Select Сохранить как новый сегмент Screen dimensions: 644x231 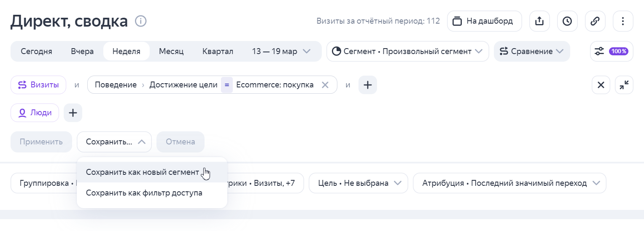pyautogui.click(x=143, y=172)
